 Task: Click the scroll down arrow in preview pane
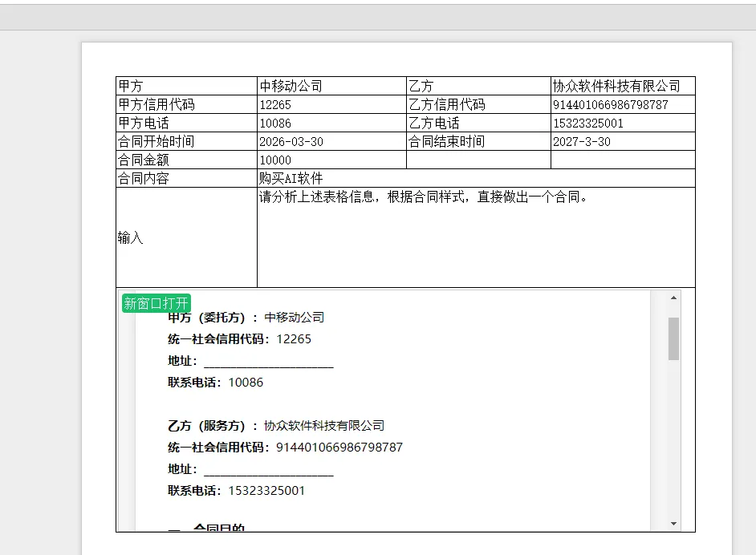tap(673, 523)
